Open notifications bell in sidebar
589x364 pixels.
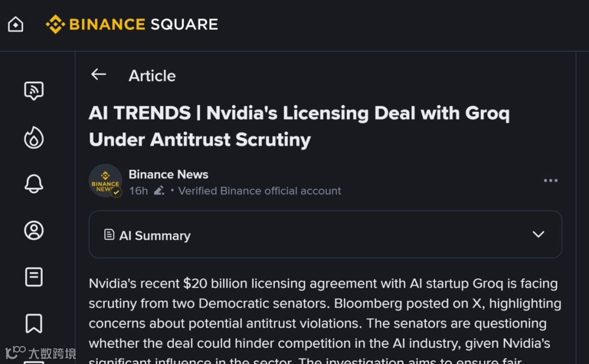coord(34,184)
